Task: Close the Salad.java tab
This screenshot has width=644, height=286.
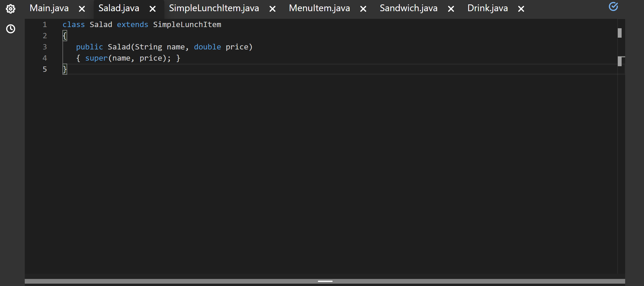Action: 153,9
